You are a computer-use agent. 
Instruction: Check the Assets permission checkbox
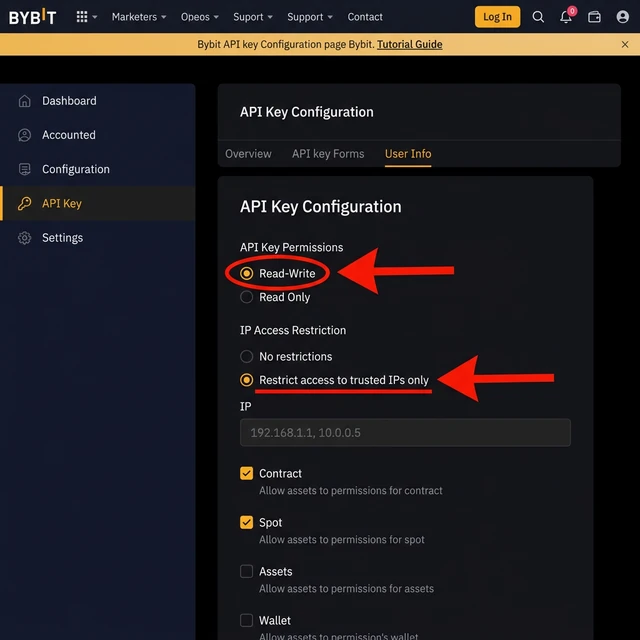click(247, 571)
